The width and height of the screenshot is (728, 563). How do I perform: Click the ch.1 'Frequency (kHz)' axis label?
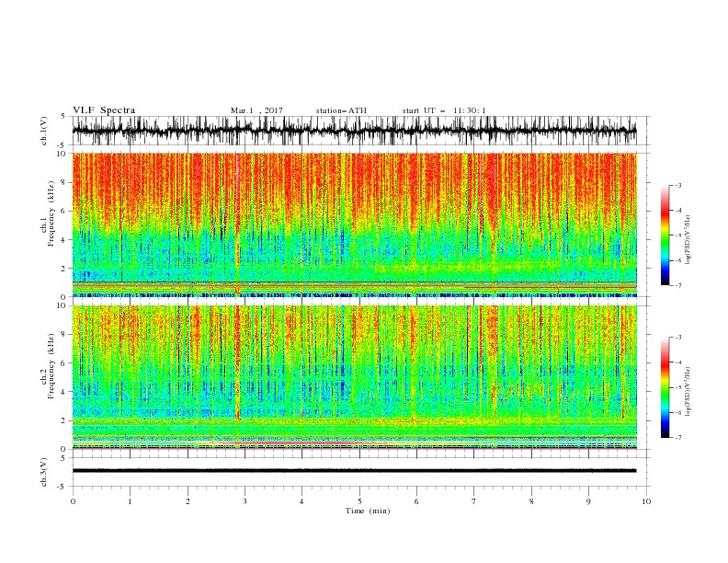[51, 212]
